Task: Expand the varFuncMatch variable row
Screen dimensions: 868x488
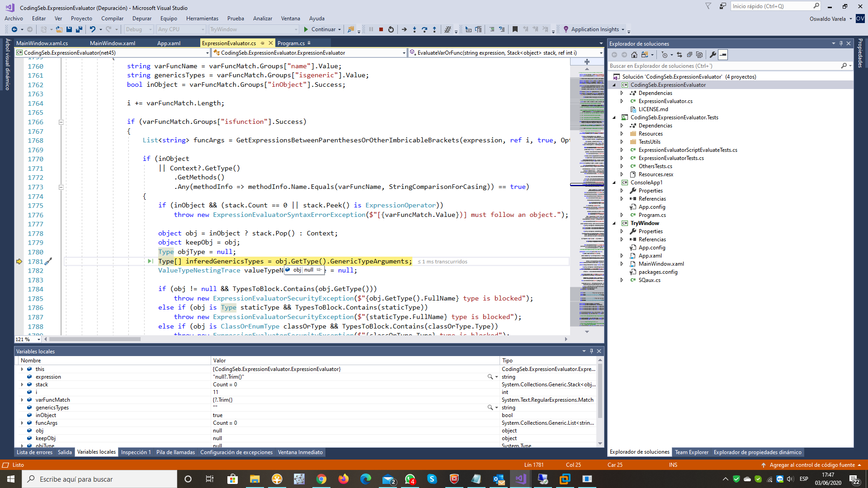Action: (x=22, y=399)
